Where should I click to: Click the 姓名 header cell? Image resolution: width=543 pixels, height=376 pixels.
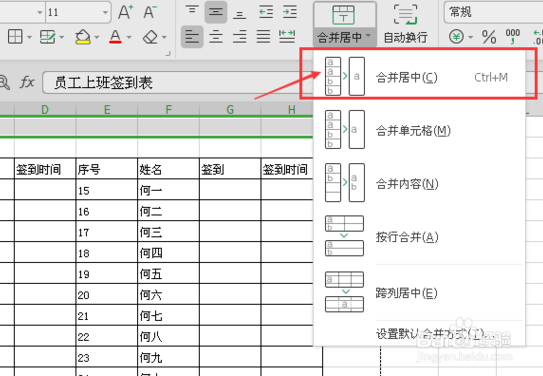coord(168,169)
